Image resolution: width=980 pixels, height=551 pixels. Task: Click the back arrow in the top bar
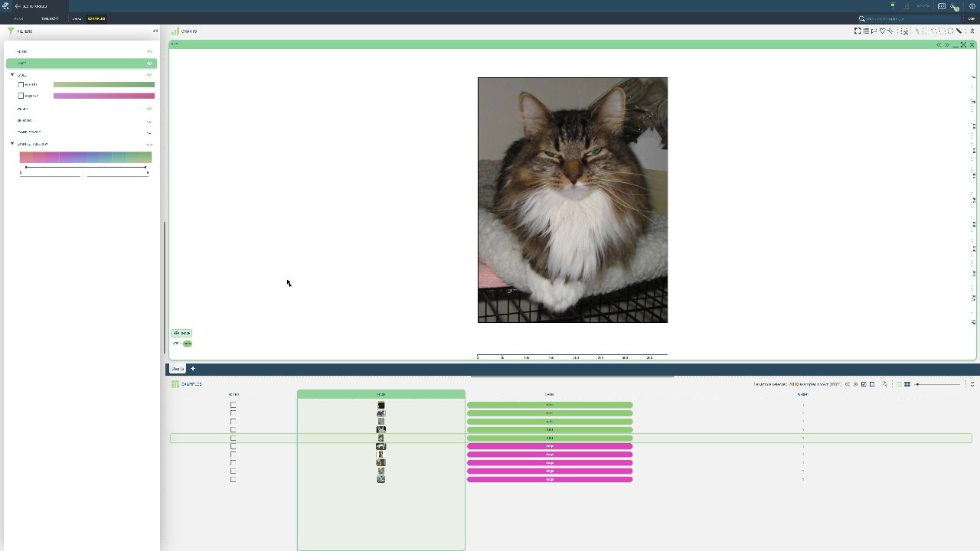coord(18,6)
